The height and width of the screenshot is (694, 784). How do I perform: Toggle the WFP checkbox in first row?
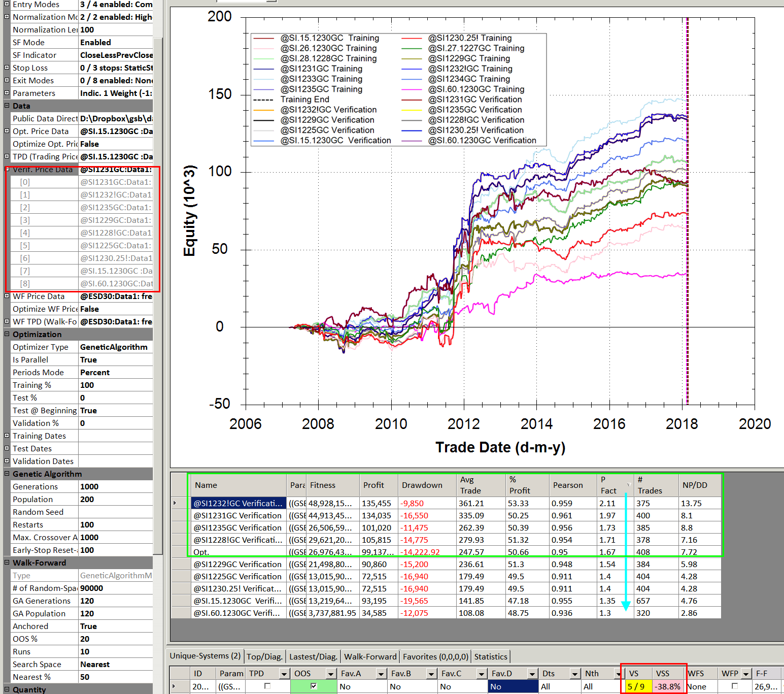pyautogui.click(x=734, y=686)
